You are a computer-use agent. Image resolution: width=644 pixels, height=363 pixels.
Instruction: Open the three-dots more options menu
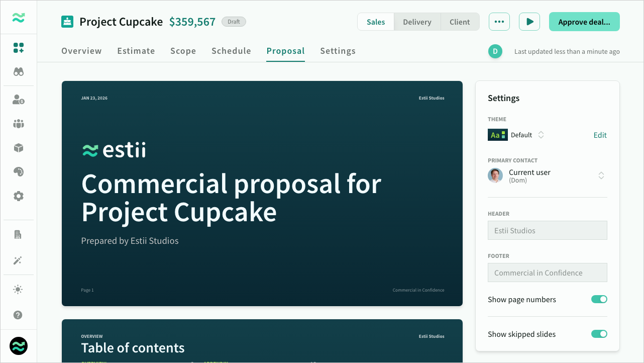click(x=499, y=22)
